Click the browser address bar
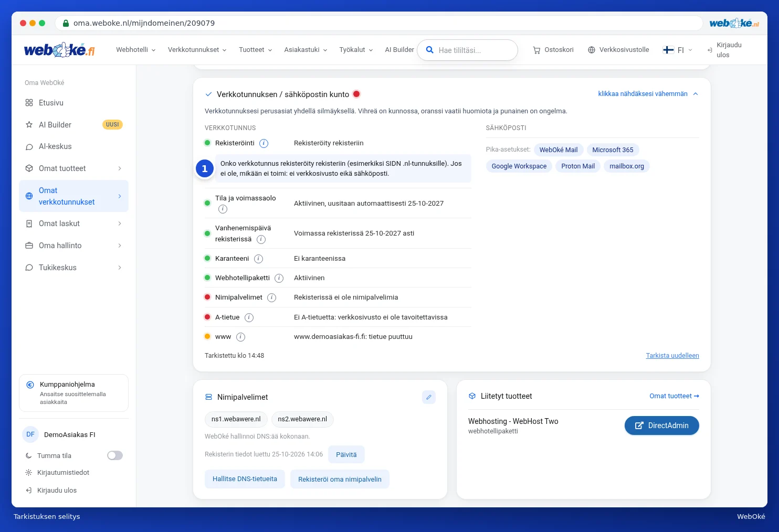The image size is (779, 532). click(378, 23)
